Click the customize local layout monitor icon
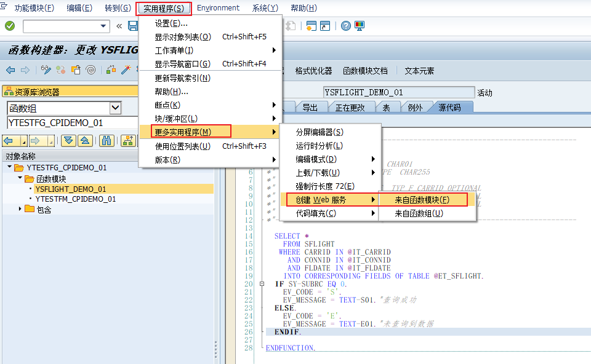 click(x=360, y=26)
